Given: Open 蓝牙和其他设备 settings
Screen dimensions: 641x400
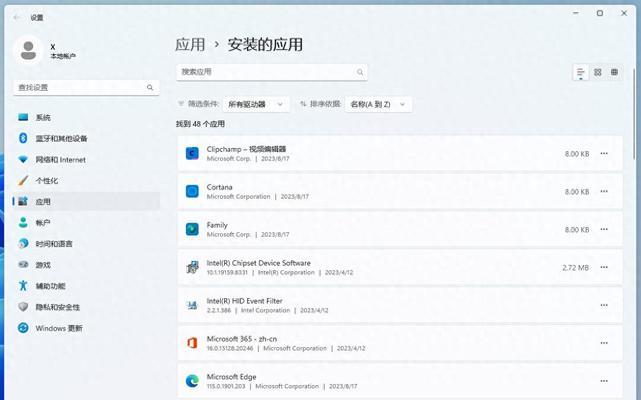Looking at the screenshot, I should tap(86, 138).
